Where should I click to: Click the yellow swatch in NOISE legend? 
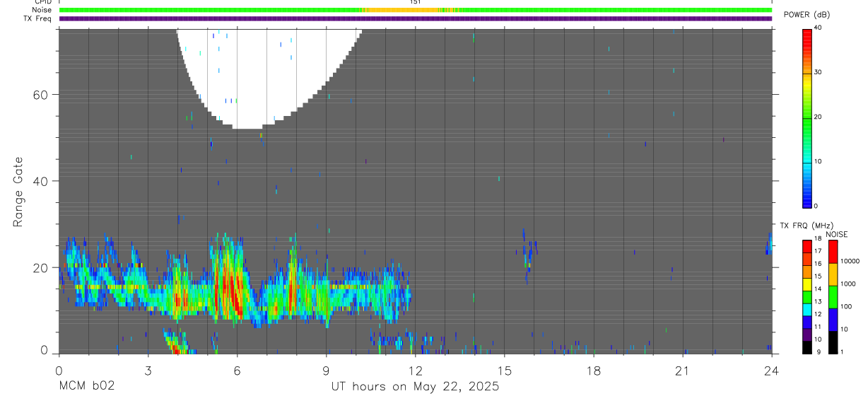coord(833,274)
